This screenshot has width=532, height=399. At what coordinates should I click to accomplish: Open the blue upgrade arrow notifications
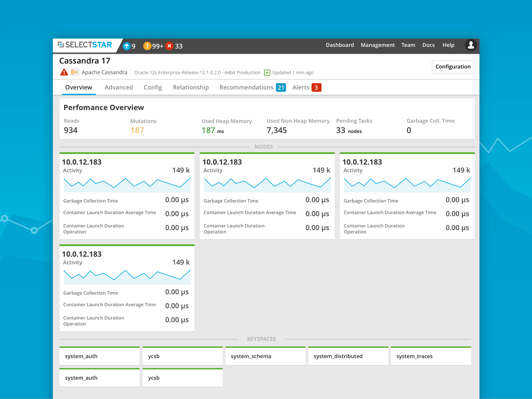coord(127,46)
